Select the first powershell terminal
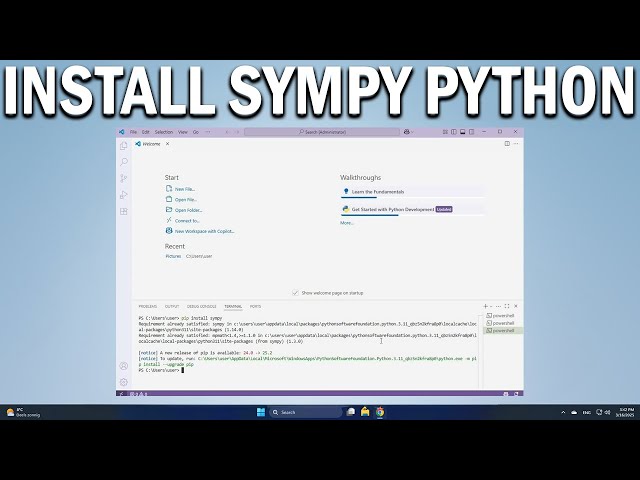Image resolution: width=640 pixels, height=480 pixels. click(503, 316)
